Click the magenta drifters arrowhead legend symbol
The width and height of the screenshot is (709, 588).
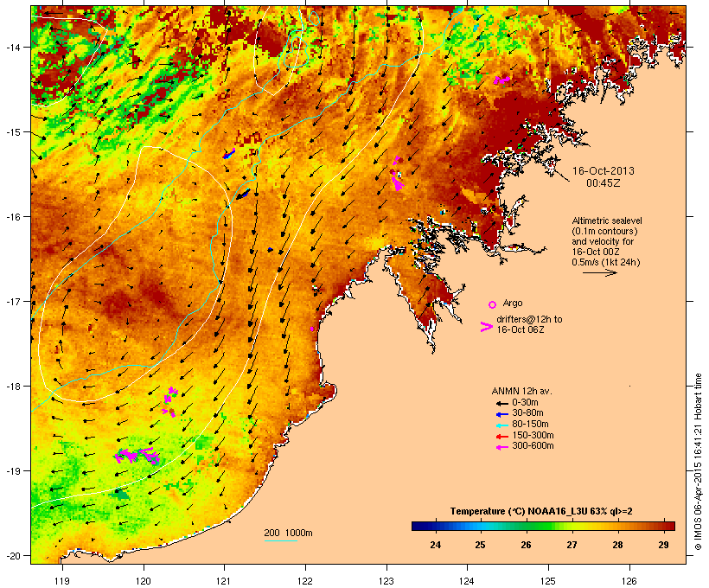pos(487,327)
